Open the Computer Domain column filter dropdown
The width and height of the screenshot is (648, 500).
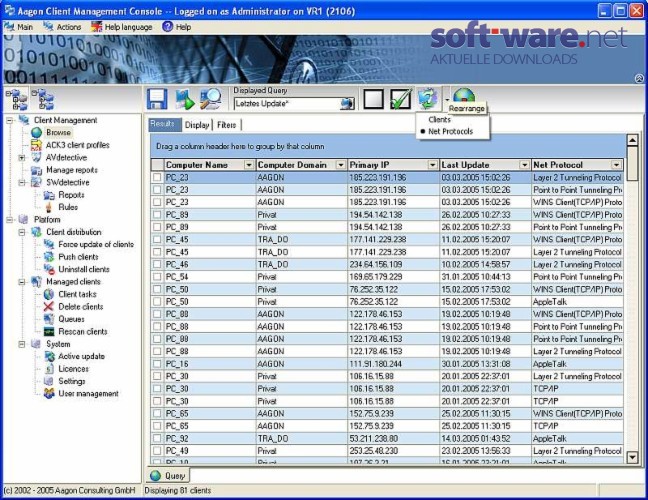click(x=341, y=165)
